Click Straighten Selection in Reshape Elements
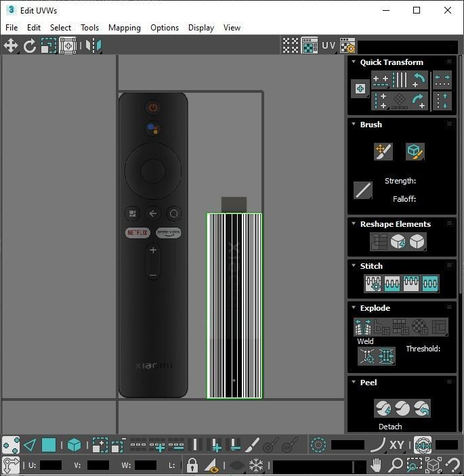Viewport: 464px width, 476px height. tap(379, 242)
